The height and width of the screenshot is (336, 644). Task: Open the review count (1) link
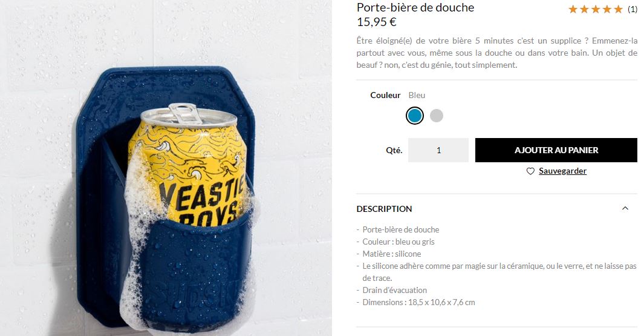(x=633, y=9)
